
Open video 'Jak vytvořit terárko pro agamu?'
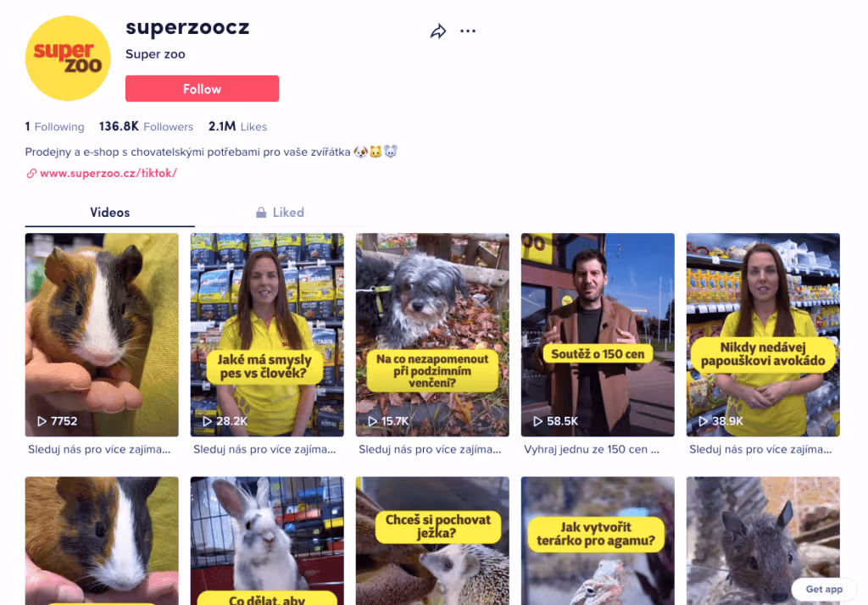[x=598, y=541]
